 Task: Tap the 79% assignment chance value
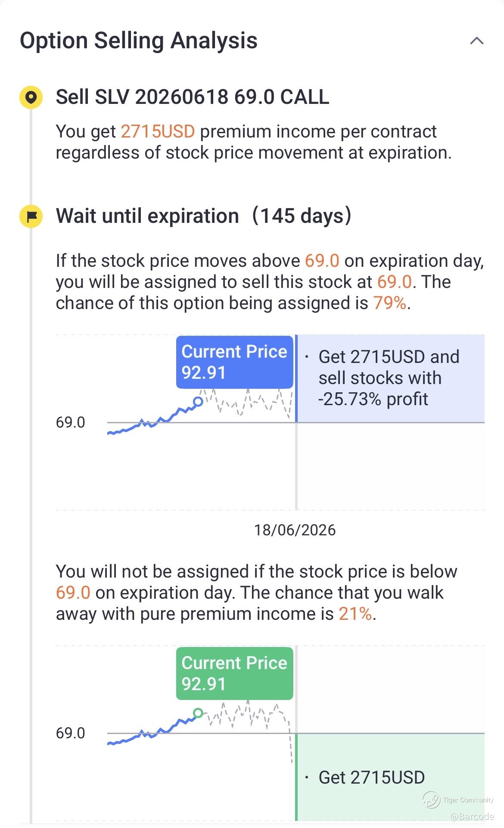pyautogui.click(x=389, y=303)
